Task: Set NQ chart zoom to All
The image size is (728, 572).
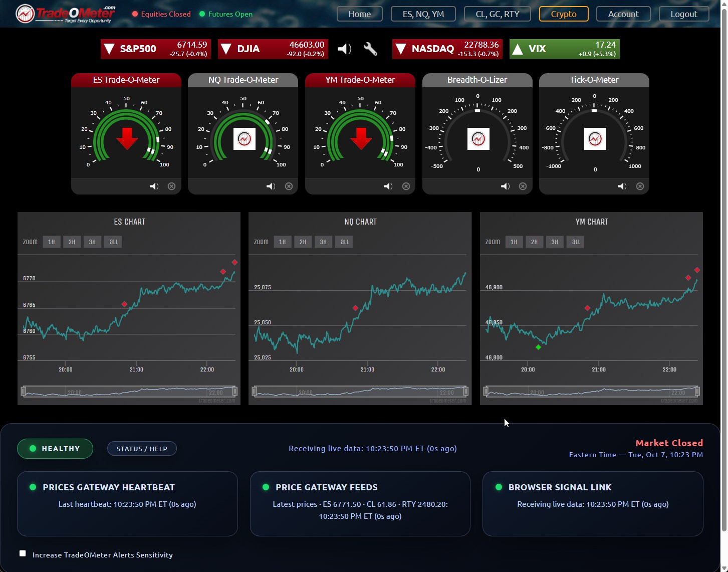Action: (344, 242)
